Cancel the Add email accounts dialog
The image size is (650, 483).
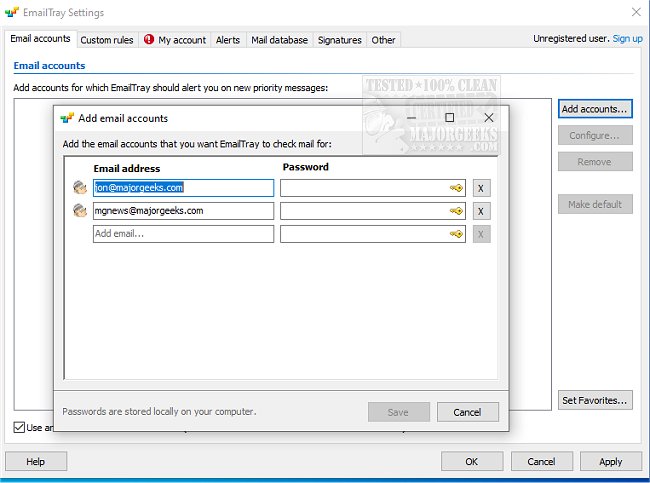pyautogui.click(x=468, y=412)
